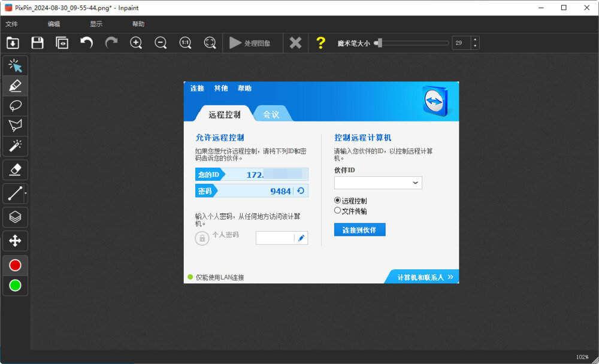Select the magic wand tool
This screenshot has height=364, width=599.
14,146
